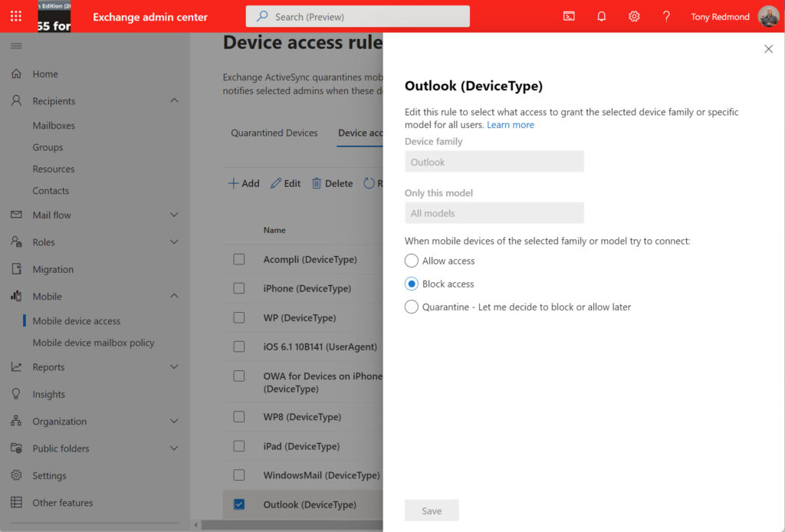The image size is (785, 532).
Task: Click the sidebar Settings gear icon
Action: [16, 475]
